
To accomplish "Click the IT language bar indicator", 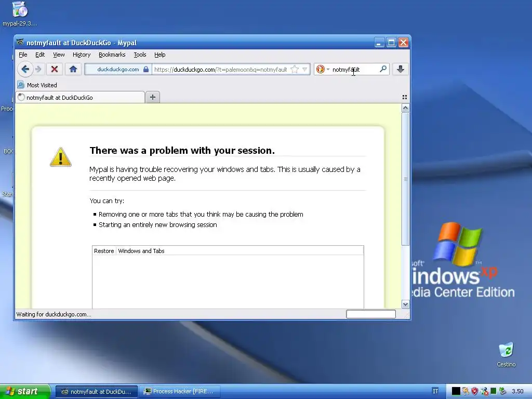I will 435,391.
